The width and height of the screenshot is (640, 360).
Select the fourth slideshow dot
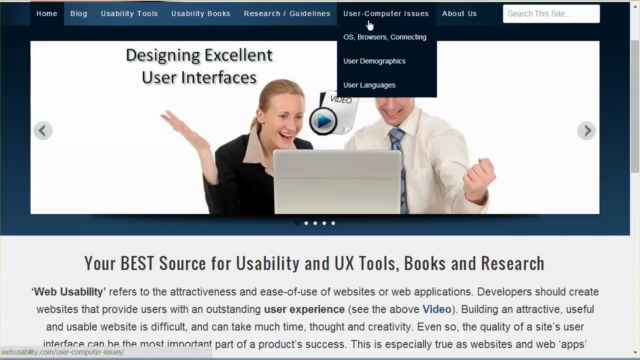click(324, 223)
